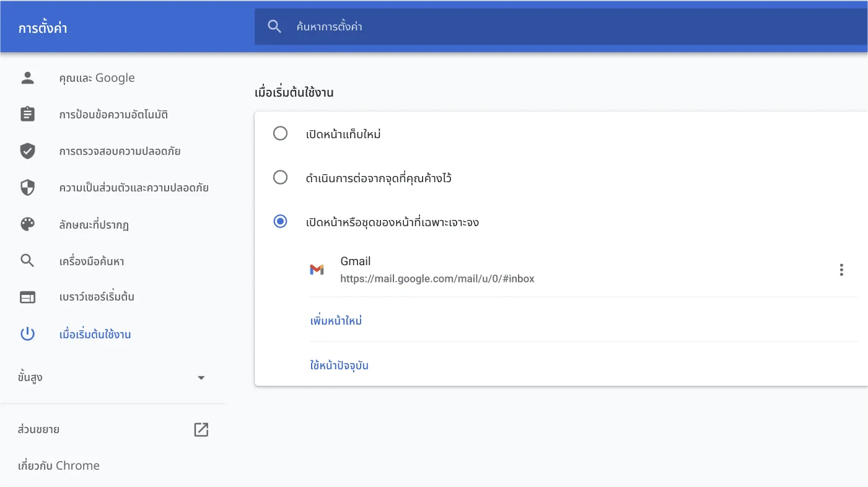Open the three-dot menu for Gmail entry
Viewport: 868px width, 487px height.
pyautogui.click(x=841, y=269)
